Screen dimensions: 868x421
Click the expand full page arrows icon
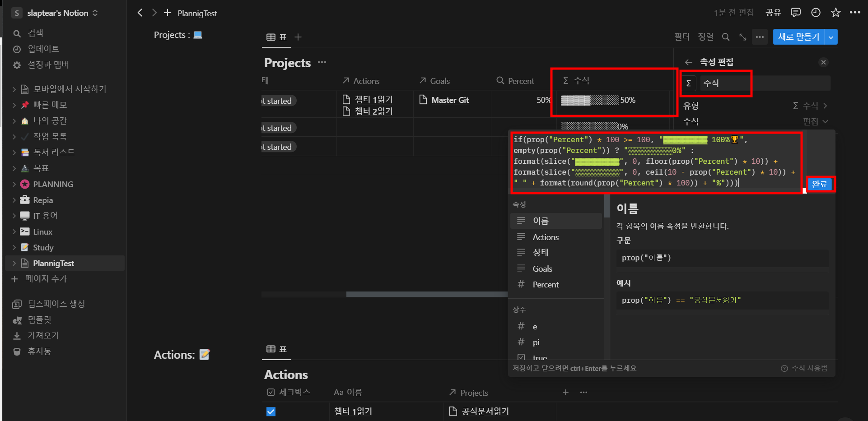(x=742, y=37)
